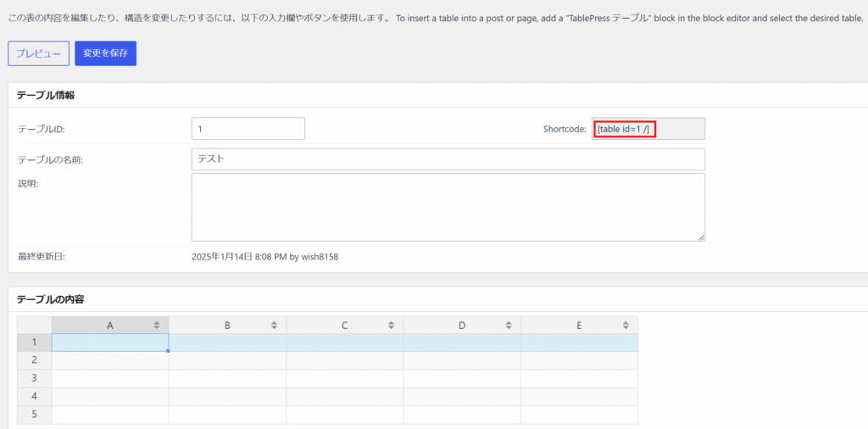Viewport: 868px width, 429px height.
Task: Select row 5 header in the table
Action: tap(35, 414)
